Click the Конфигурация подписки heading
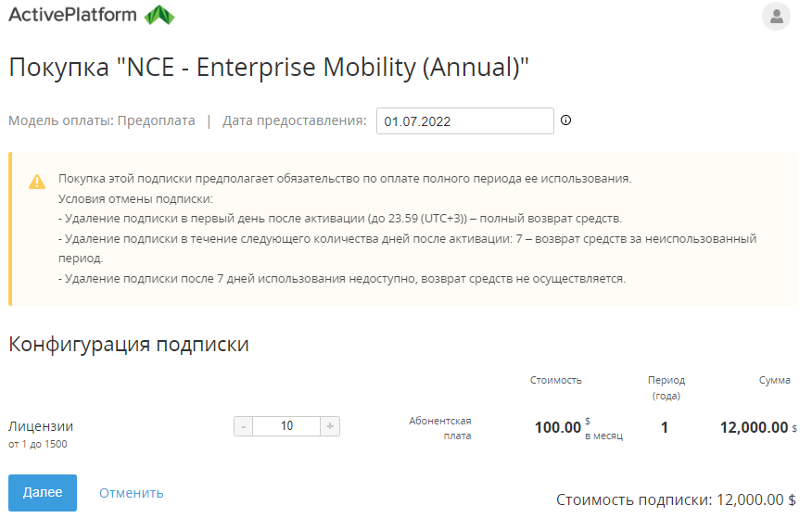 coord(129,344)
